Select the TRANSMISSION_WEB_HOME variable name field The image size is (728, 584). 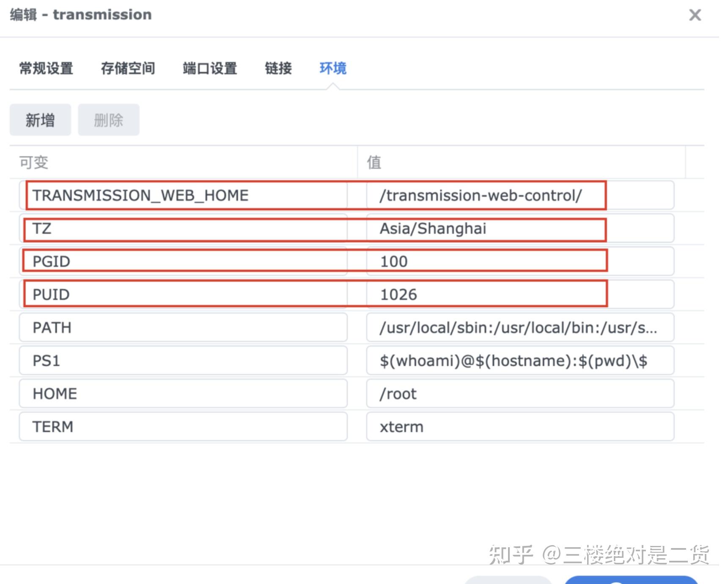[184, 195]
